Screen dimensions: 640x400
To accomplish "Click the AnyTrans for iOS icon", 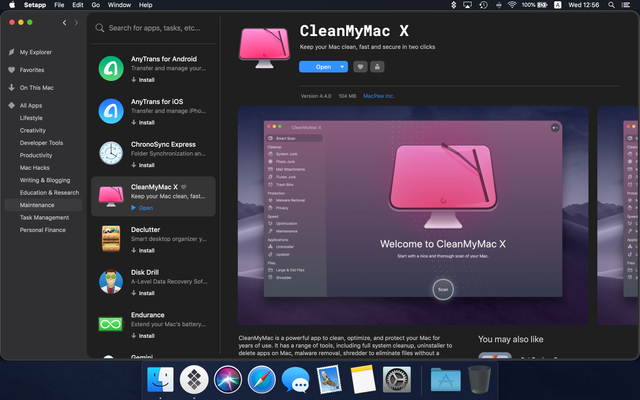I will 111,111.
